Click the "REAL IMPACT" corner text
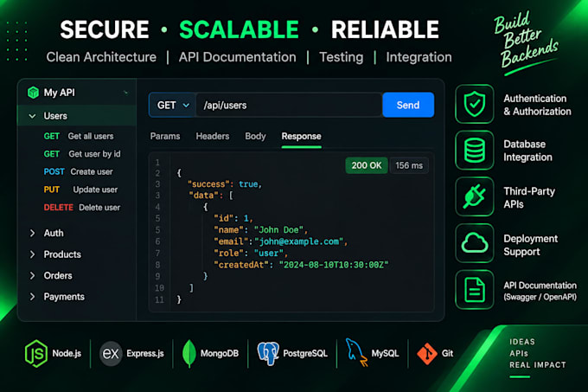Image resolution: width=588 pixels, height=392 pixels. 537,365
